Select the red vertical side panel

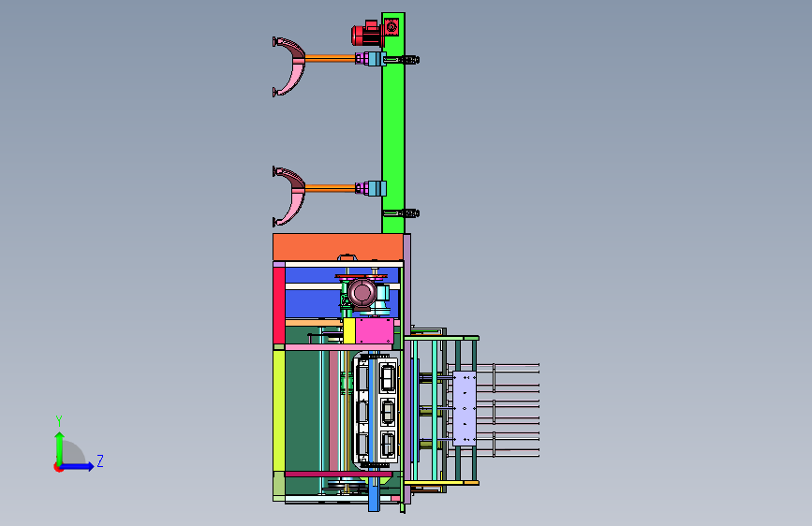[x=278, y=305]
